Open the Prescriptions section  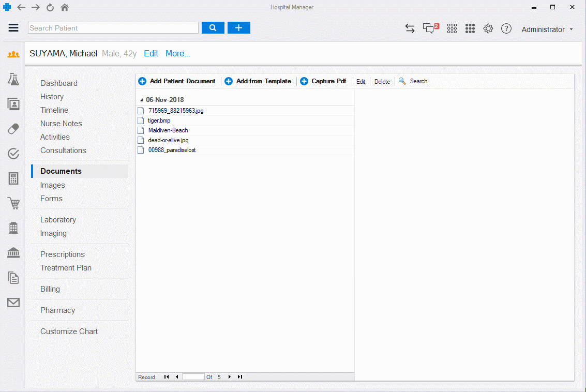coord(63,254)
